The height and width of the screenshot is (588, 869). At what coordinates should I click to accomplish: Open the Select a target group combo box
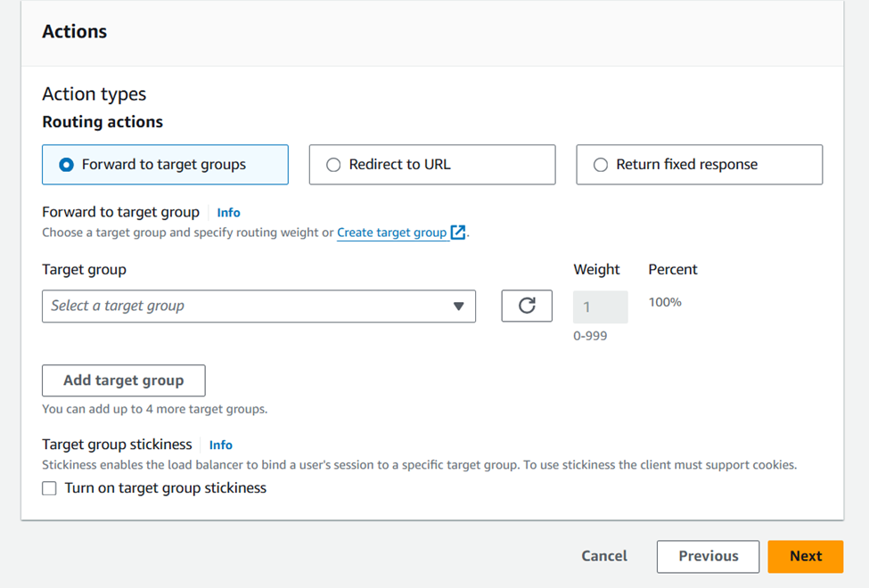pos(250,306)
